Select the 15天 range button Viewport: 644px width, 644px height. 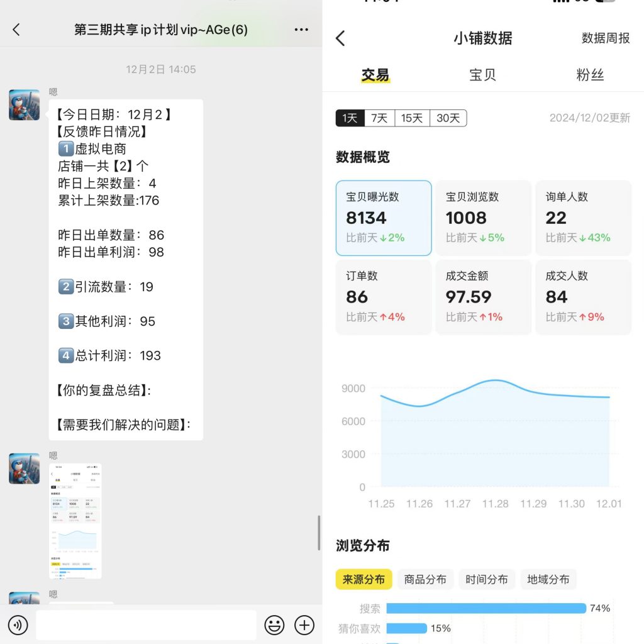click(412, 118)
